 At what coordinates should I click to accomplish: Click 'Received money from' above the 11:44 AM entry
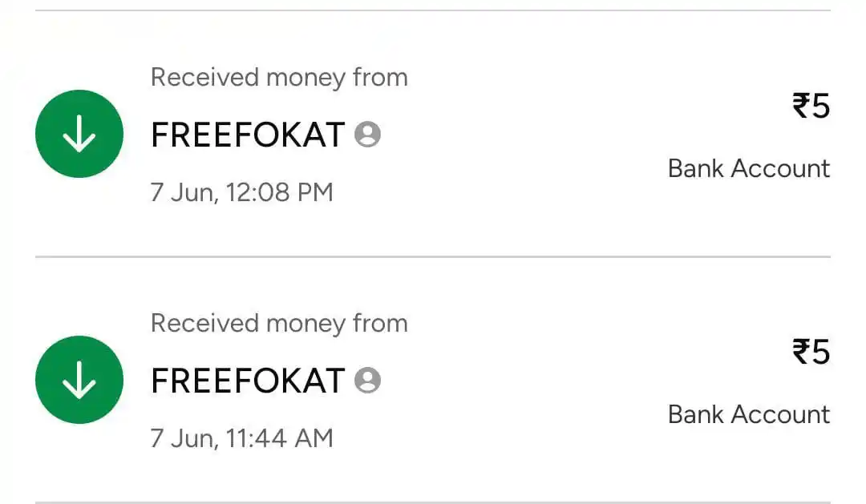(x=279, y=324)
